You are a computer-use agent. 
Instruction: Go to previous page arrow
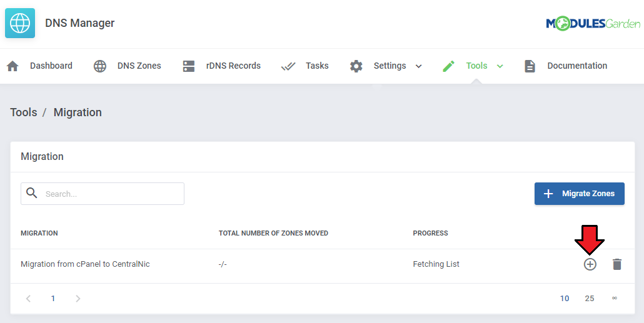[x=28, y=299]
